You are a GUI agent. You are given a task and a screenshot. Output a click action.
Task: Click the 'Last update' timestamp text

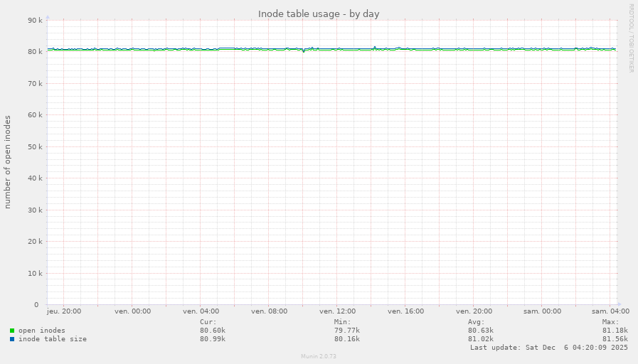click(549, 348)
